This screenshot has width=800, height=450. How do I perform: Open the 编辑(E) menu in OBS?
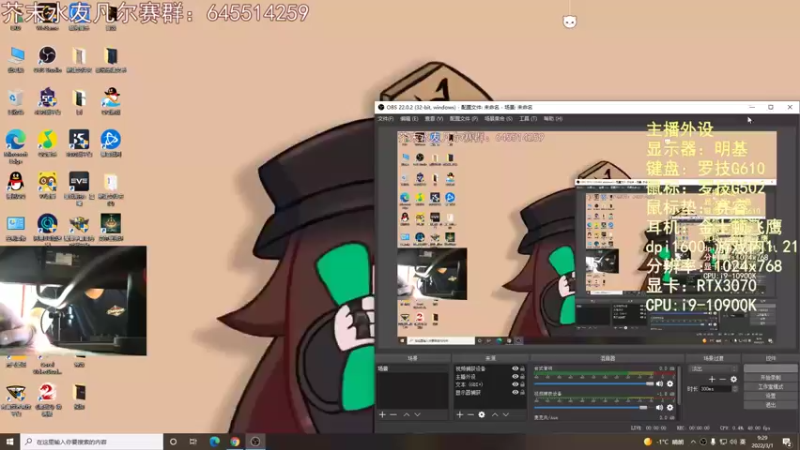click(x=409, y=119)
